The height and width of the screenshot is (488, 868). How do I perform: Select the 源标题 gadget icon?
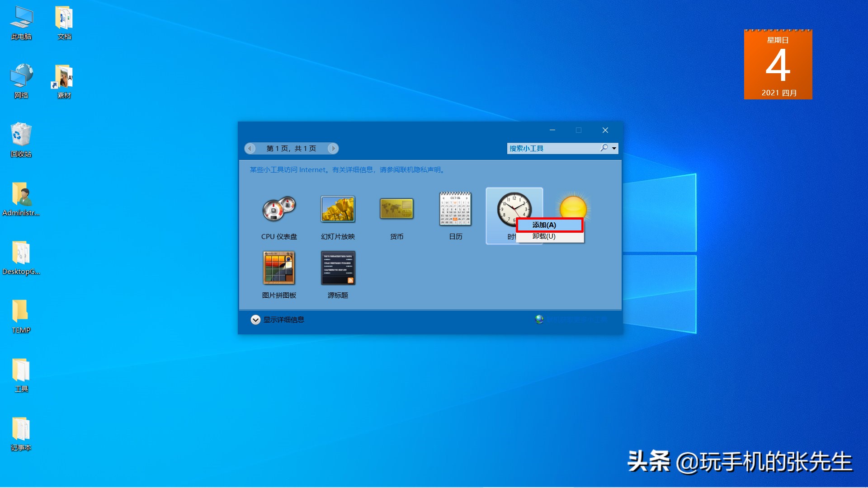click(x=338, y=268)
